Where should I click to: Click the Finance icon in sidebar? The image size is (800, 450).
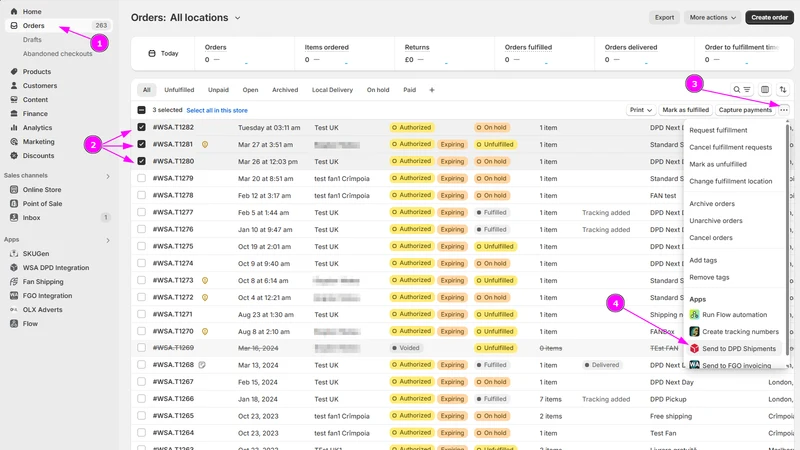pyautogui.click(x=14, y=113)
